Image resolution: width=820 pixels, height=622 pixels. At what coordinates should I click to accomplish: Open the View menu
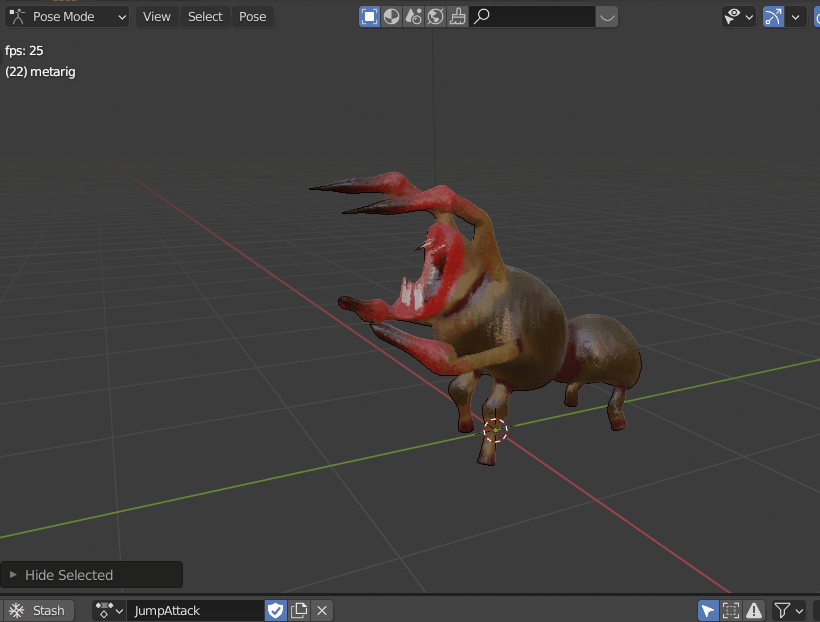pyautogui.click(x=156, y=16)
